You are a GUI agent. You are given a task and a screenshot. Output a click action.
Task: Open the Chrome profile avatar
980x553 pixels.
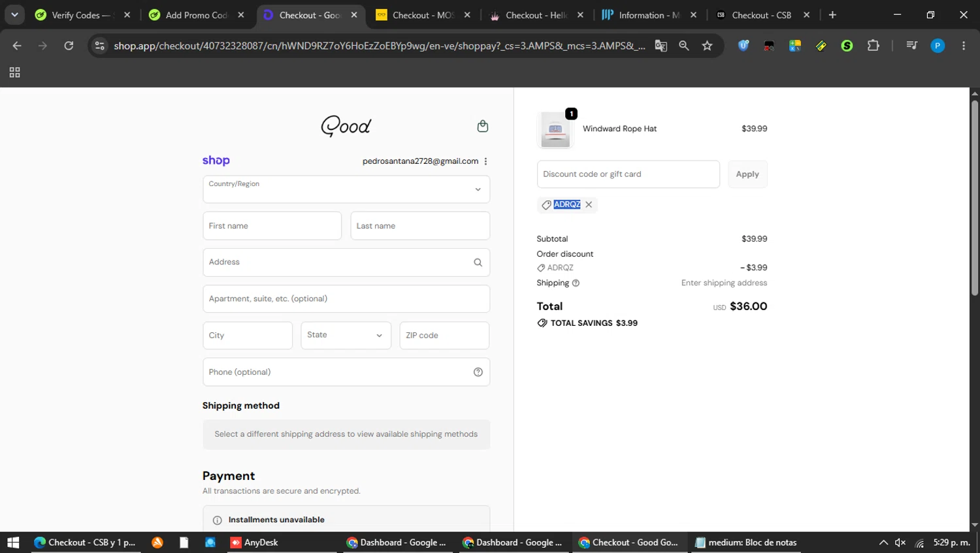pyautogui.click(x=938, y=46)
